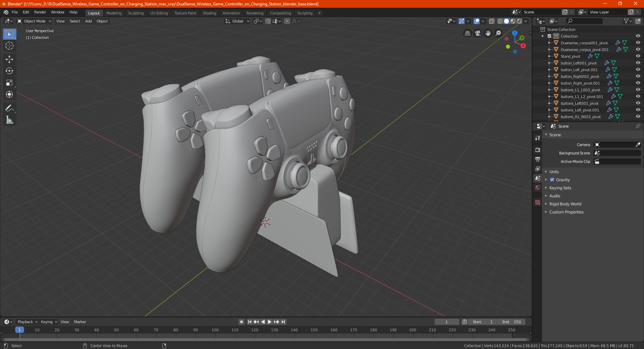Screen dimensions: 644x349
Task: Open the Keying dropdown
Action: (x=49, y=322)
